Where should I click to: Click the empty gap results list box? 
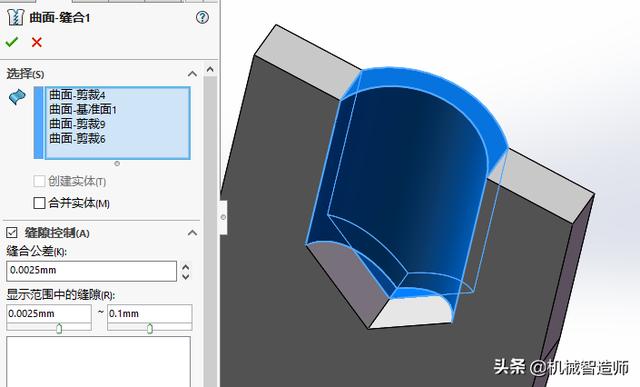(x=98, y=361)
